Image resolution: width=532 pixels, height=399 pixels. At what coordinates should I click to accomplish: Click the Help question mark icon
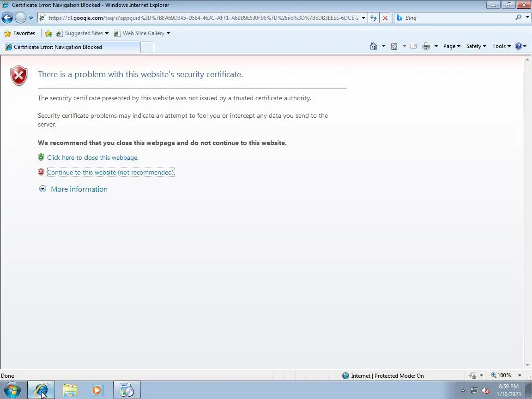coord(519,46)
